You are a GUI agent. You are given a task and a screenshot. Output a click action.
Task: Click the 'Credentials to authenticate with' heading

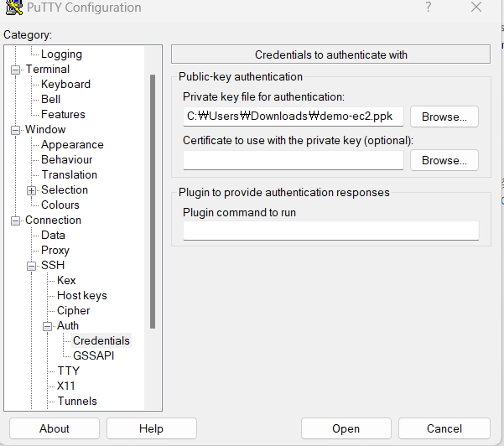click(330, 54)
